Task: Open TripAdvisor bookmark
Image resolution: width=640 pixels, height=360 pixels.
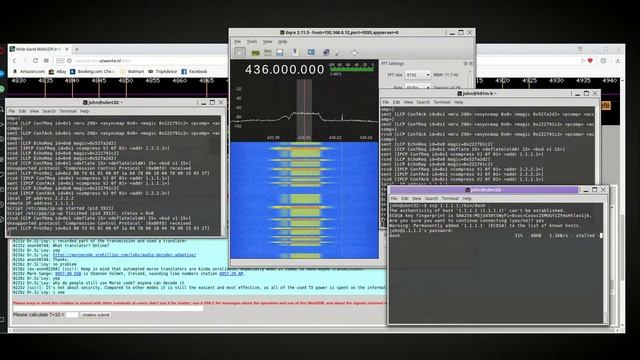Action: coord(162,71)
